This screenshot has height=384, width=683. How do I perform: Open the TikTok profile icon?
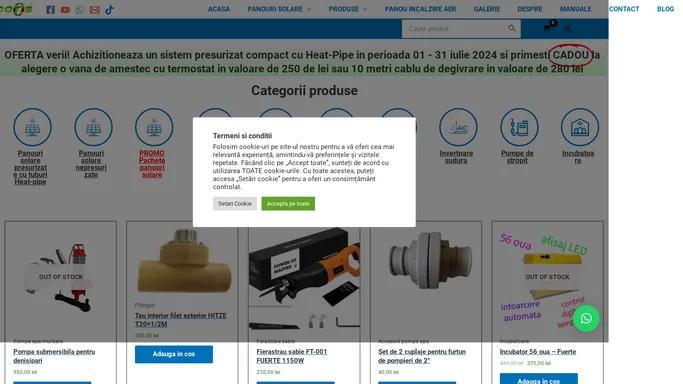click(109, 9)
